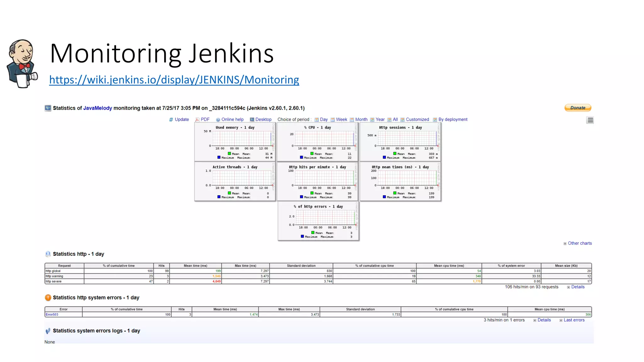Click the footprints icon of system errors logs
This screenshot has height=362, width=644.
click(48, 331)
